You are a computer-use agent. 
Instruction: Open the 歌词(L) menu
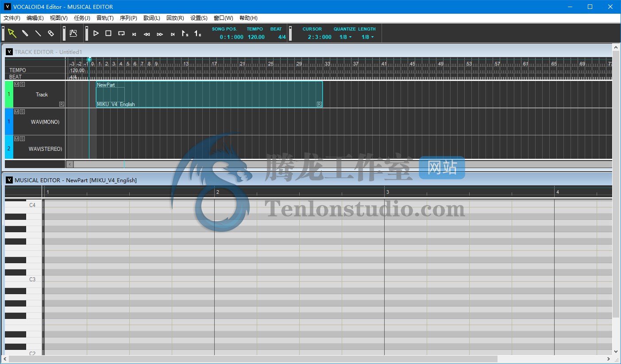[x=152, y=18]
